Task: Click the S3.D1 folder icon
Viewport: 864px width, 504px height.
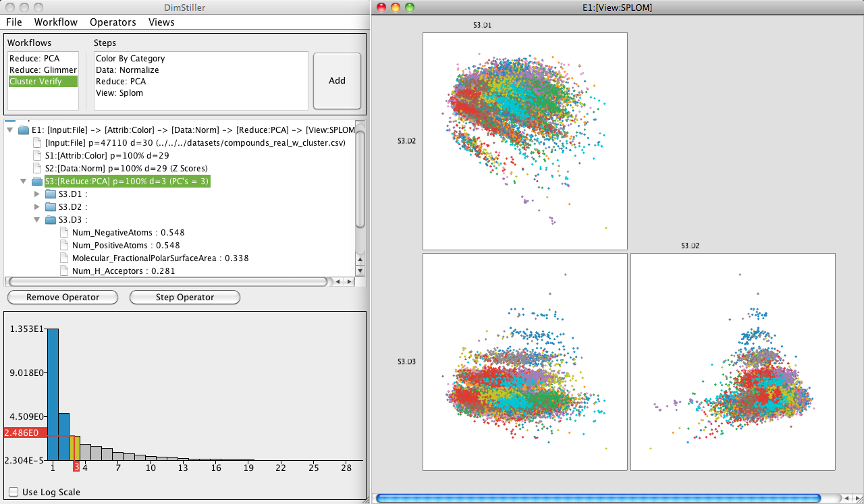Action: (x=51, y=194)
